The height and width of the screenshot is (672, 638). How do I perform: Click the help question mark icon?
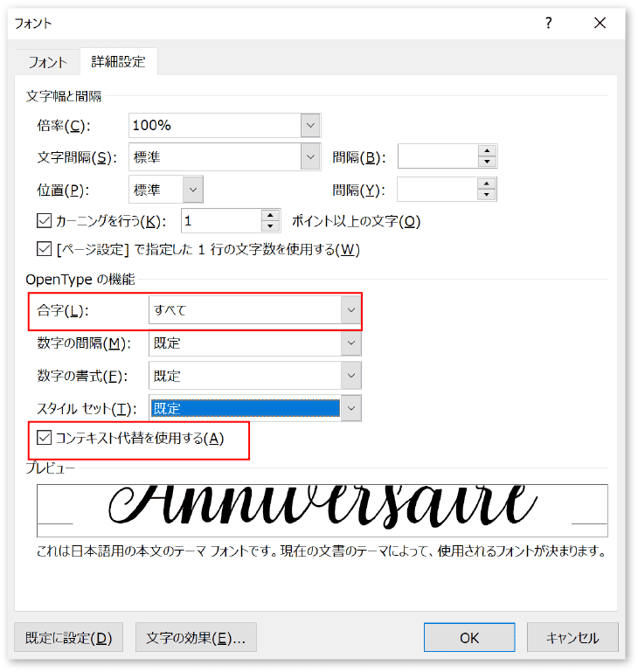[548, 23]
